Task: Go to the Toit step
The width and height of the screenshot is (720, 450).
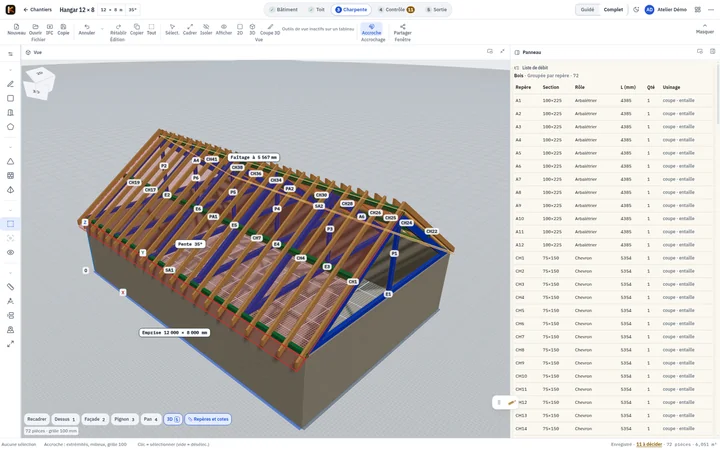Action: coord(316,10)
